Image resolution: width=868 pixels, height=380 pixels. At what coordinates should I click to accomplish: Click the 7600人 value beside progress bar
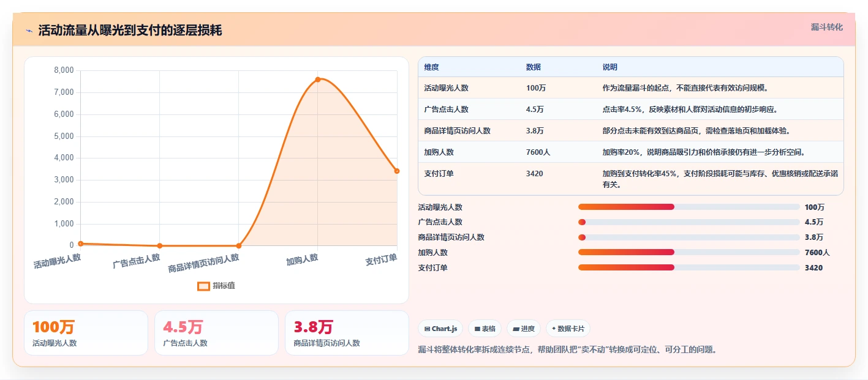coord(817,252)
